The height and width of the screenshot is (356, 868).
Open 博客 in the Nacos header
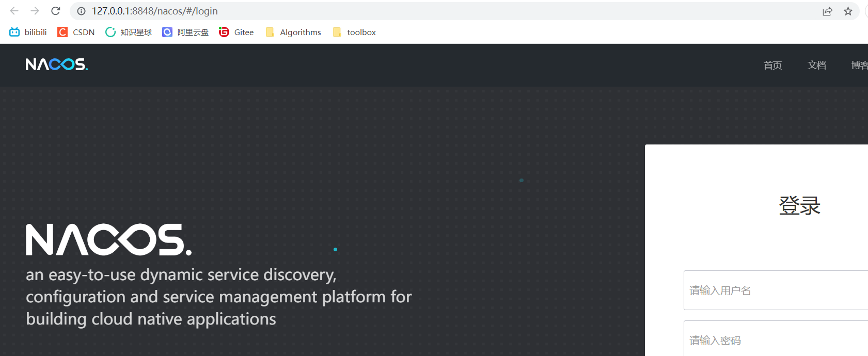(860, 65)
